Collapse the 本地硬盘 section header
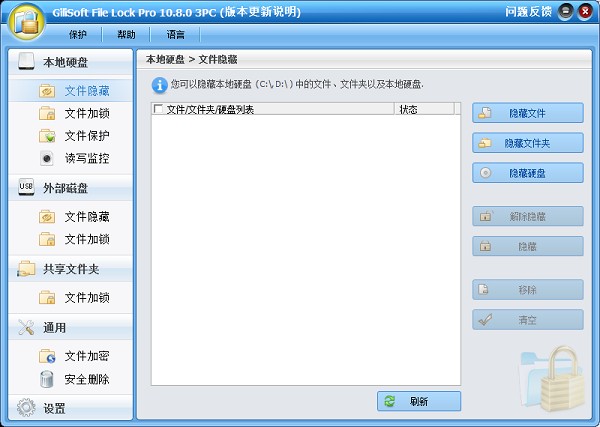Screen dimensions: 600x427 (x=66, y=62)
